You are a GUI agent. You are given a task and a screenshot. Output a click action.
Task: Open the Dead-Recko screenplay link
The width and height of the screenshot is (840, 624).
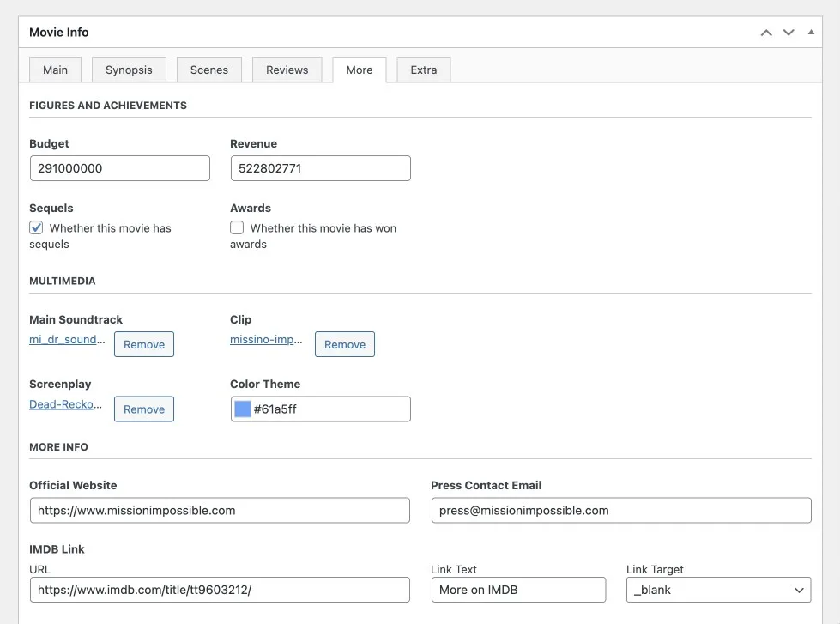(65, 404)
